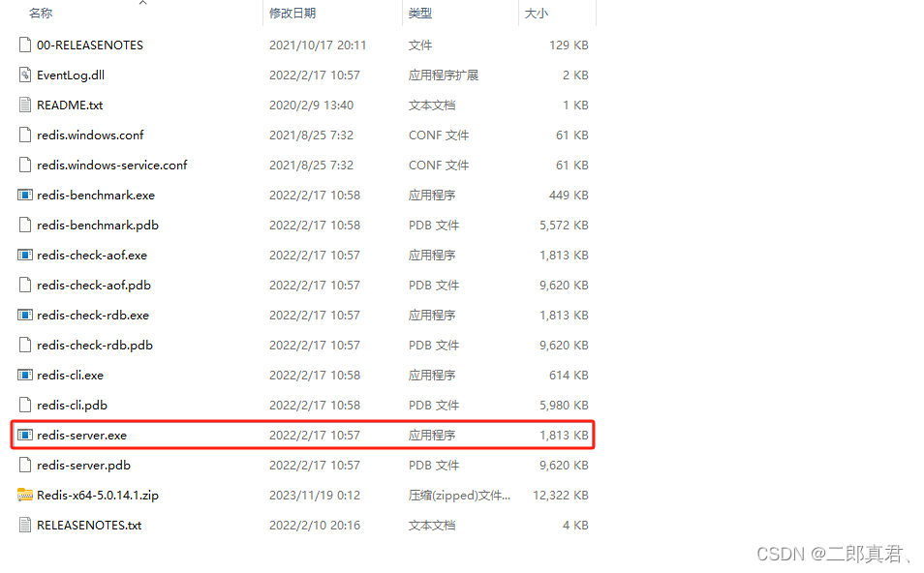Click the Redis-x64-5.0.14.1.zip folder icon

[25, 496]
